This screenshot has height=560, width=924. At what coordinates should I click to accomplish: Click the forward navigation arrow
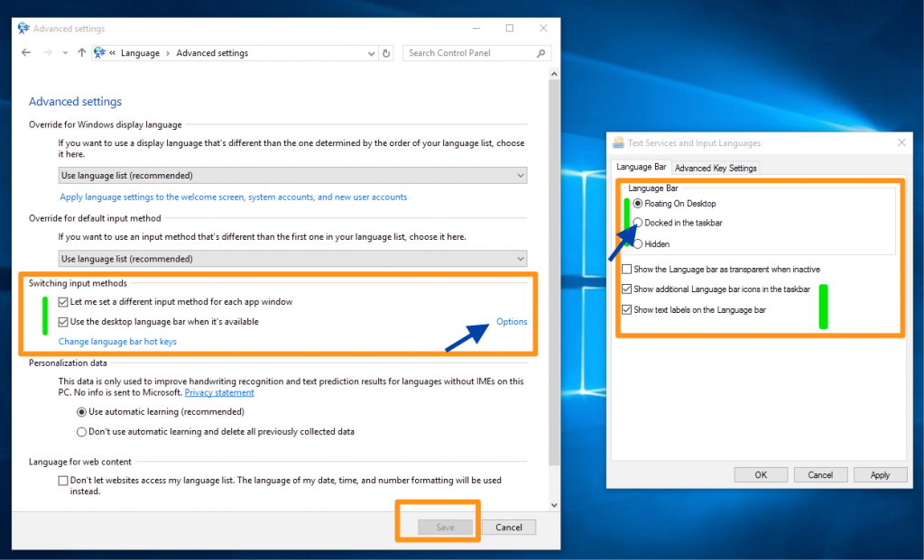[x=48, y=53]
